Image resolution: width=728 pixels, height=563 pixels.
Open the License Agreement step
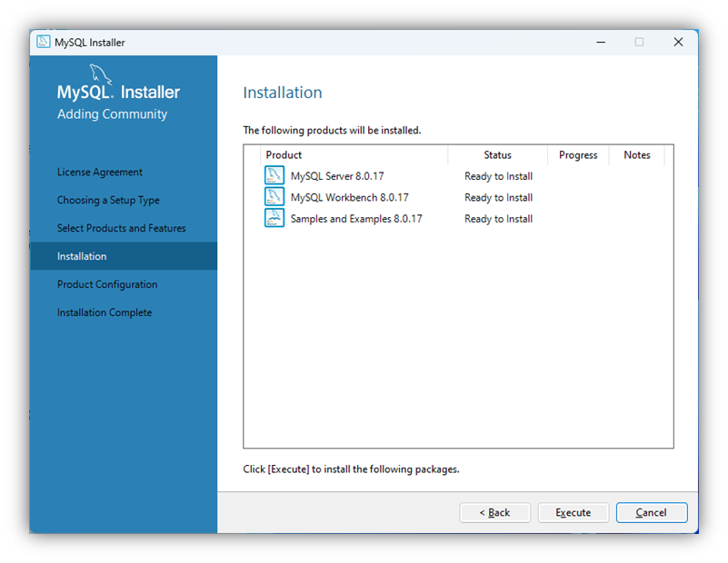100,172
